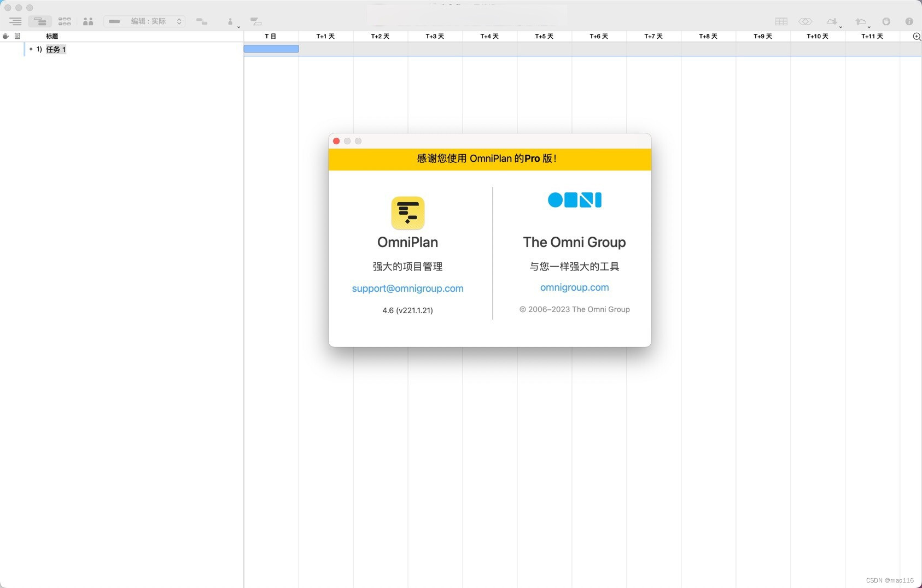Click the 标题 column header
Screen dimensions: 922x588
click(52, 36)
